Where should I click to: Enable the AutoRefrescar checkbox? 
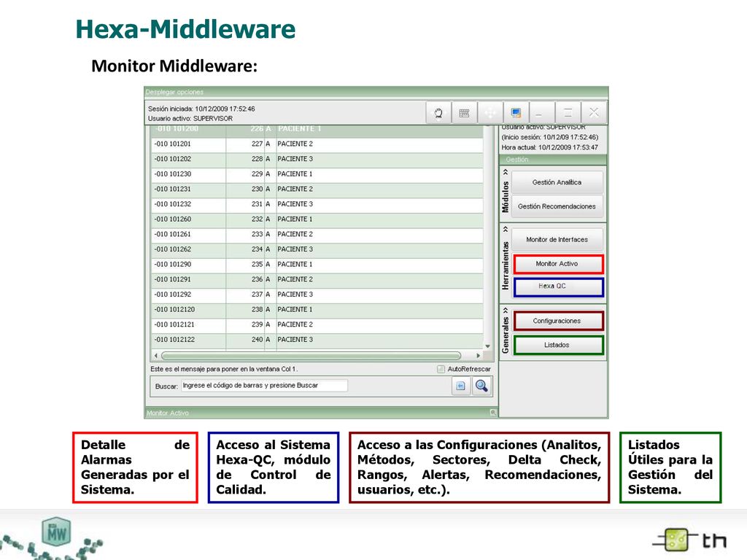click(x=441, y=369)
